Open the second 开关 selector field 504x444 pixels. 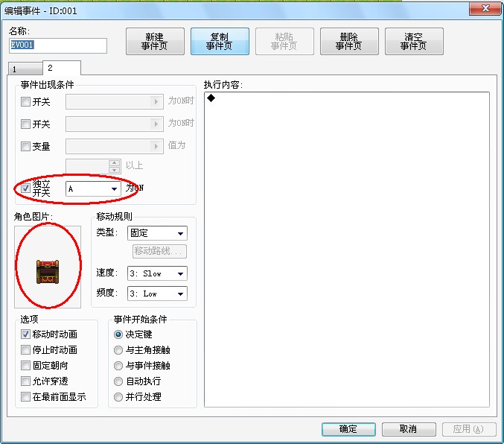pyautogui.click(x=115, y=124)
